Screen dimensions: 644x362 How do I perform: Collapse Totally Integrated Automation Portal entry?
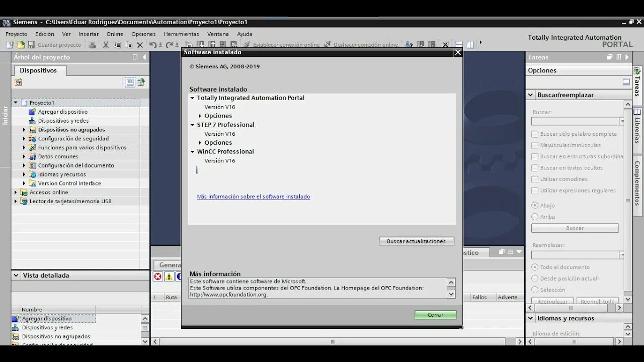coord(192,98)
